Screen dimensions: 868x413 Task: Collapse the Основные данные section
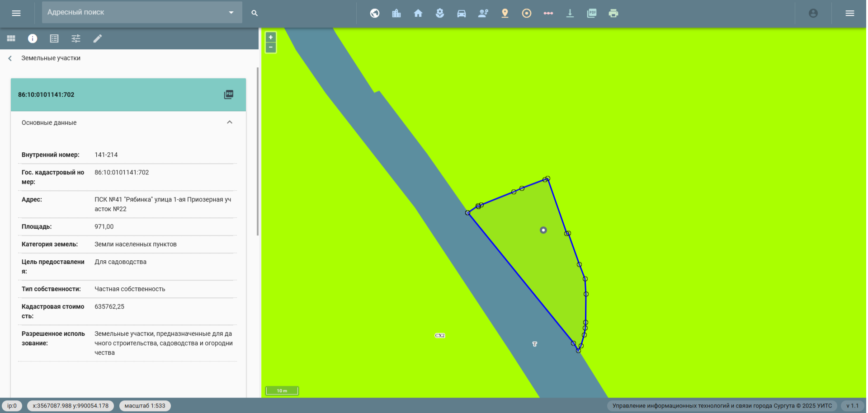230,122
